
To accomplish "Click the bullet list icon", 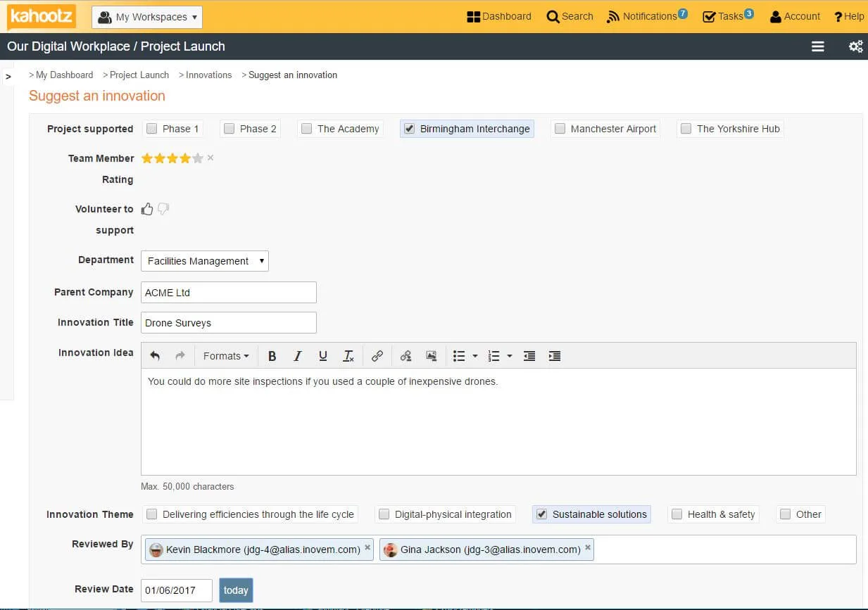I will (459, 356).
